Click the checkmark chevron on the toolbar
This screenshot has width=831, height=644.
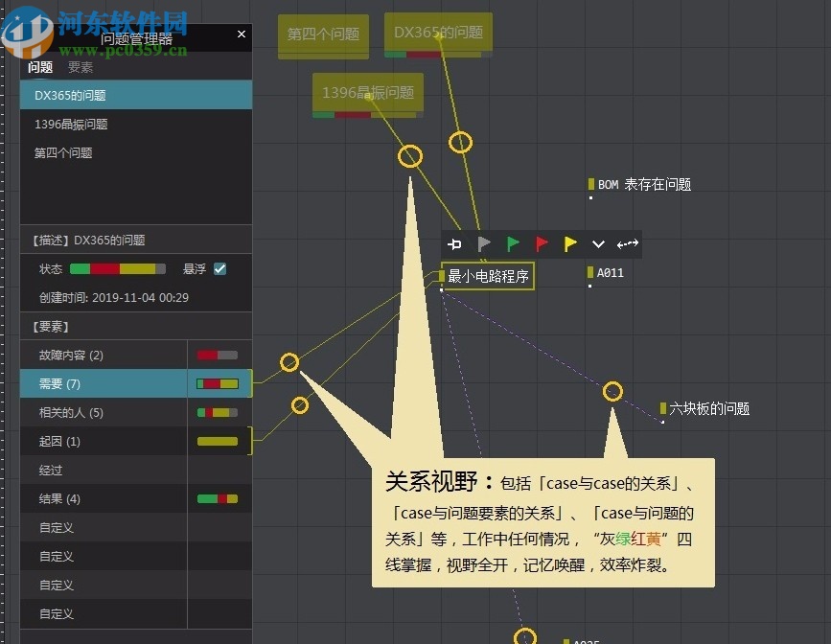coord(598,243)
